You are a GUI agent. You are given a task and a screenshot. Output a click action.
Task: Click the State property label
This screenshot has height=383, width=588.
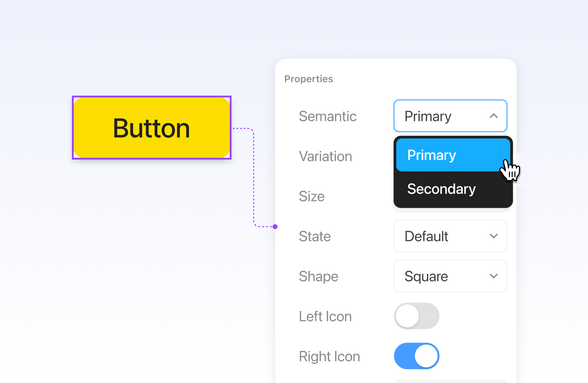pos(315,236)
